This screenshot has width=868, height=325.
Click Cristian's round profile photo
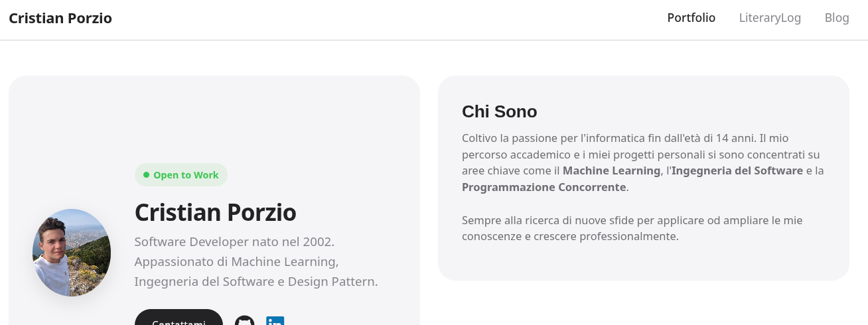click(72, 253)
